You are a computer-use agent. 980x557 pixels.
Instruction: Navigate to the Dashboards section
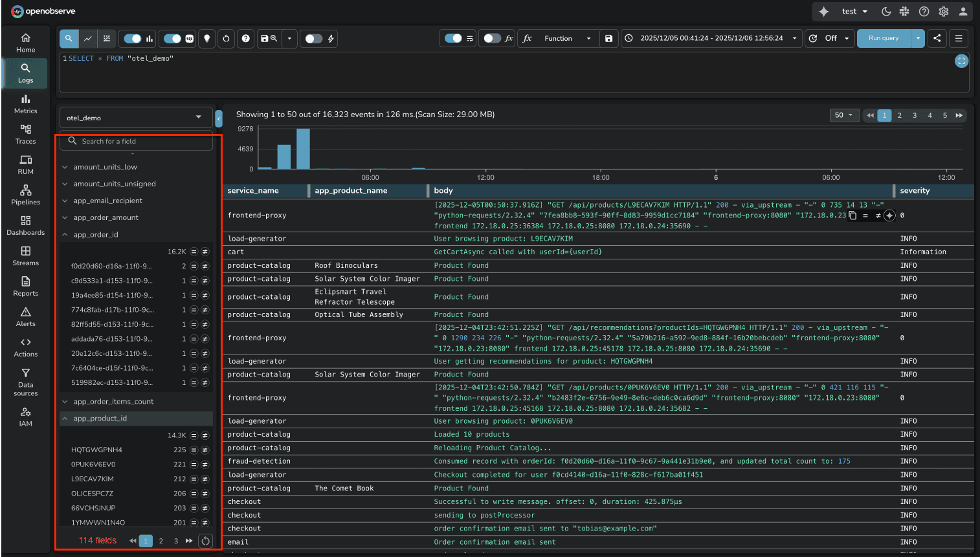pos(25,226)
